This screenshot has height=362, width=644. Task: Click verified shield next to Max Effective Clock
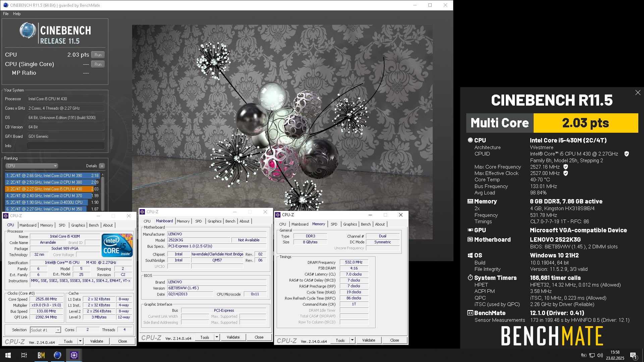pos(566,173)
